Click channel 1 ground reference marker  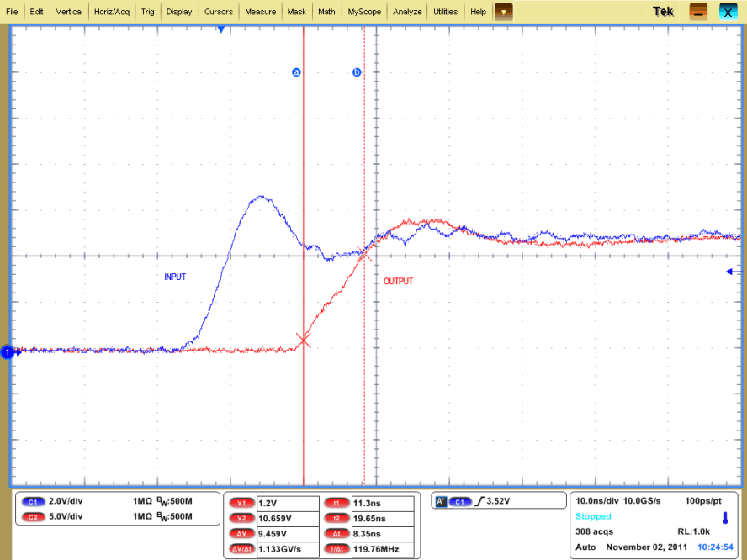click(8, 352)
